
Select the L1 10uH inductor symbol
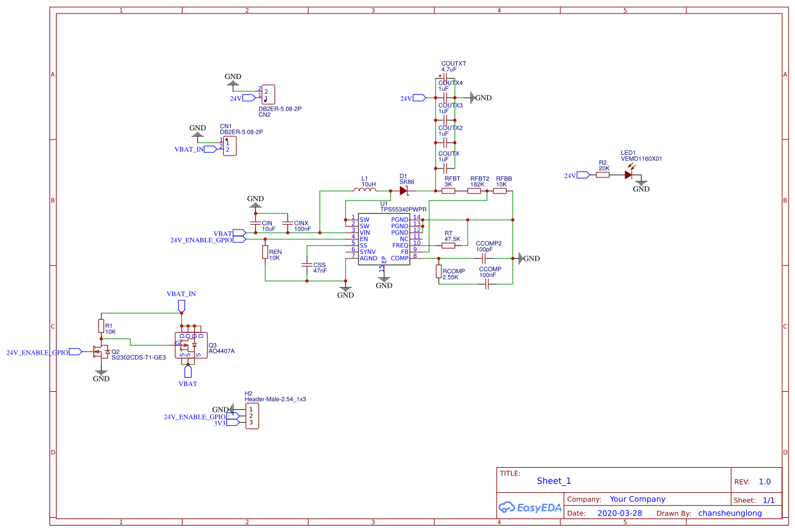pyautogui.click(x=365, y=190)
